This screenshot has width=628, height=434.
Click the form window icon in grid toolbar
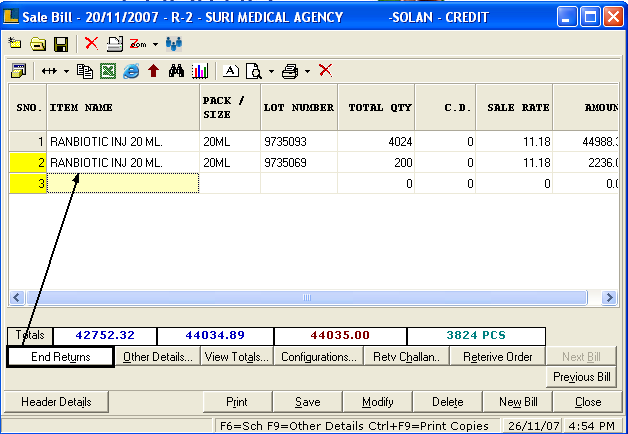[x=18, y=71]
